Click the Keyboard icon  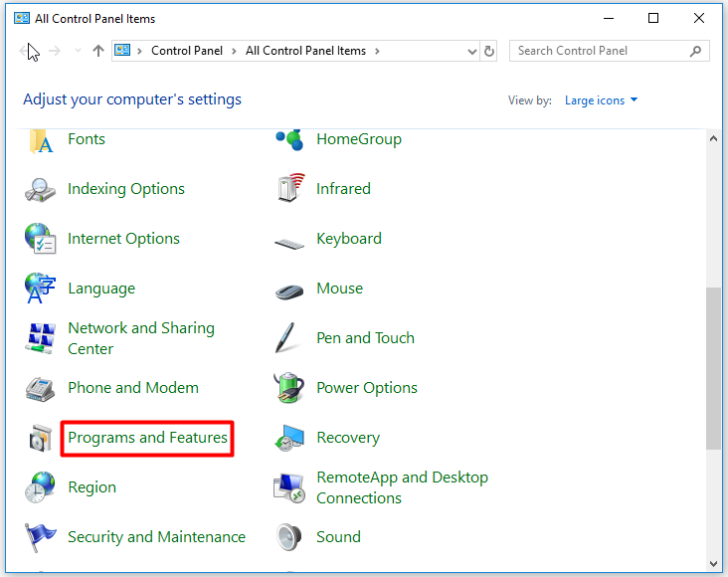tap(289, 243)
